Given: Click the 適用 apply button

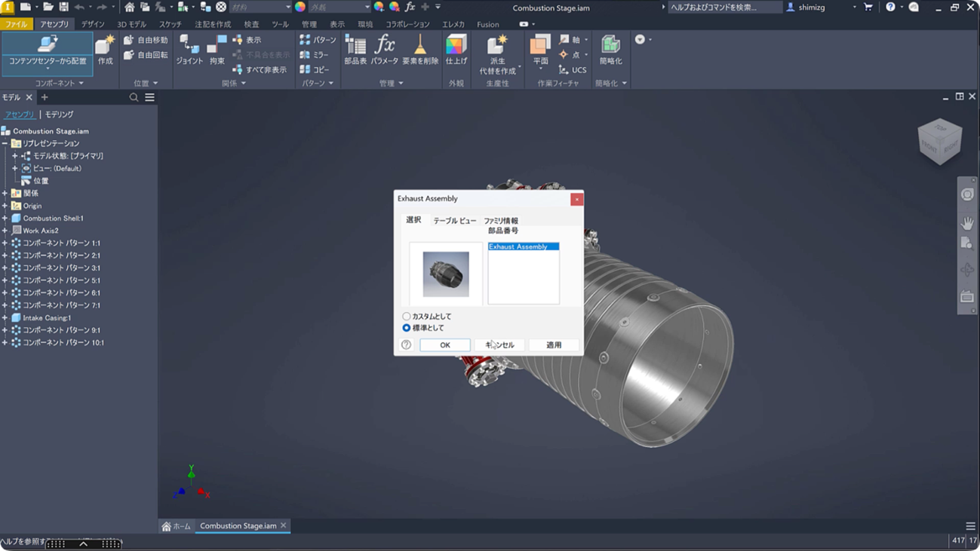Looking at the screenshot, I should click(554, 345).
